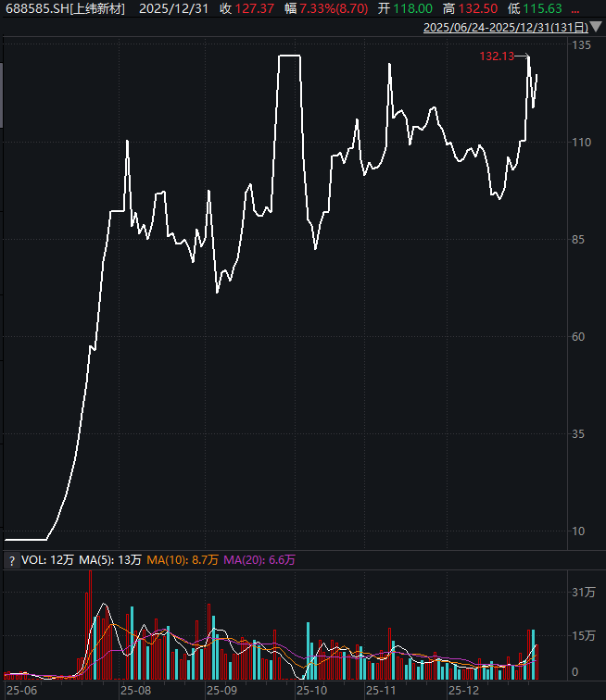The height and width of the screenshot is (700, 606).
Task: Click the question mark help icon beside VOL
Action: click(11, 560)
